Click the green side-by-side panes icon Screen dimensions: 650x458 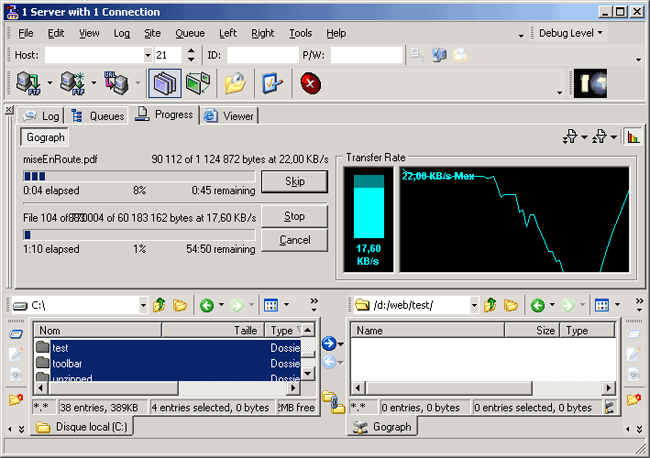(198, 83)
